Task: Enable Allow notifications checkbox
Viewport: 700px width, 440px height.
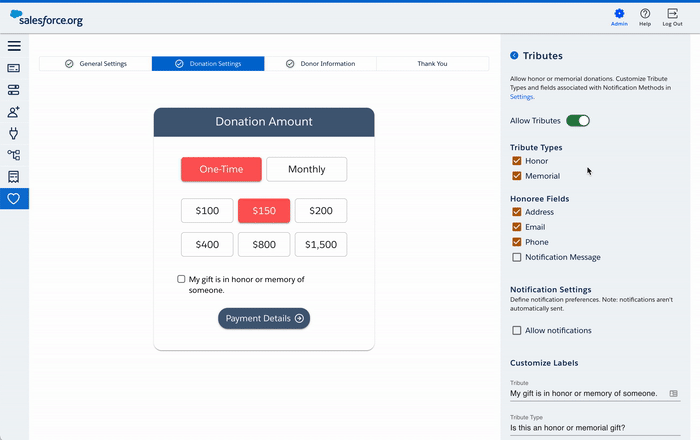Action: coord(517,331)
